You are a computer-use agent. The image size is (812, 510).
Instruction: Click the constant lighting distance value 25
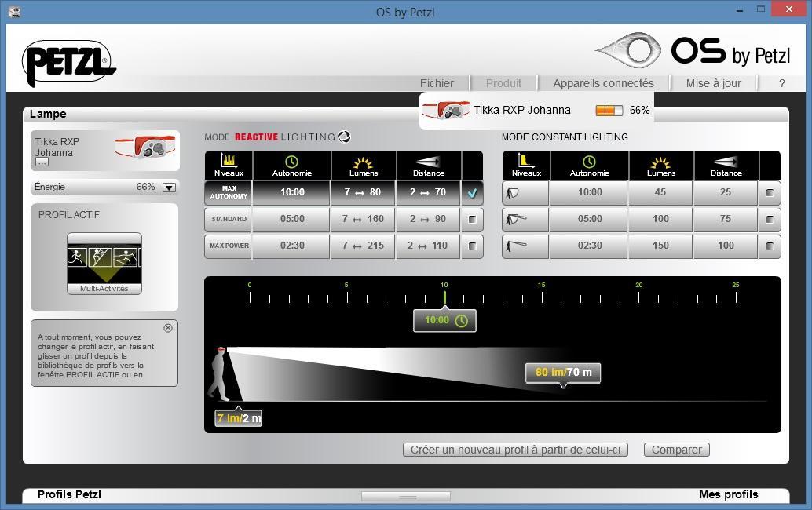726,192
